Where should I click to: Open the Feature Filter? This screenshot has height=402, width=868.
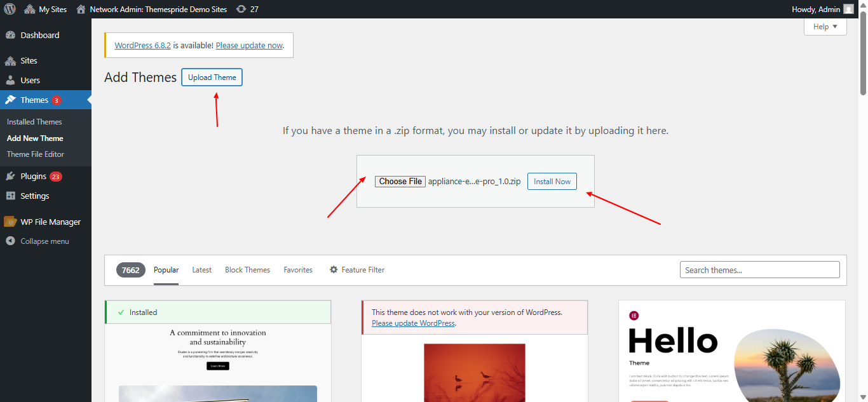356,269
